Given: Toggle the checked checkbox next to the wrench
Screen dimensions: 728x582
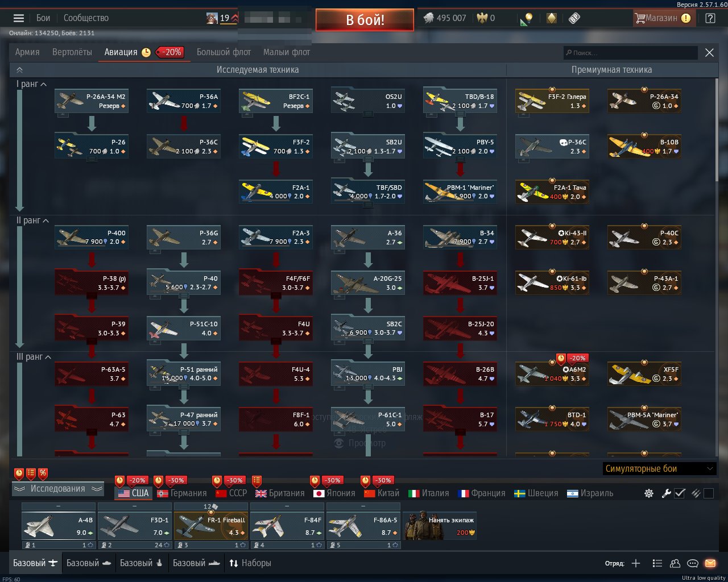Looking at the screenshot, I should point(680,493).
